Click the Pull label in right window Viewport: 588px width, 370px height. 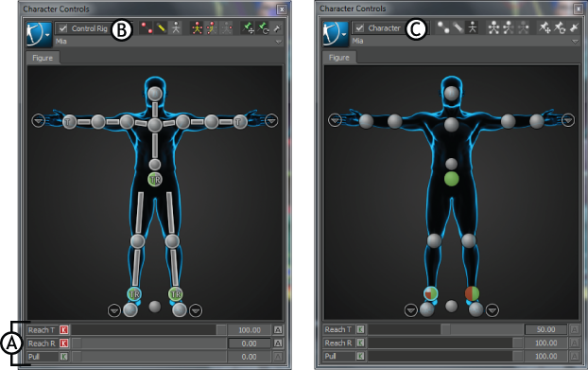point(330,356)
